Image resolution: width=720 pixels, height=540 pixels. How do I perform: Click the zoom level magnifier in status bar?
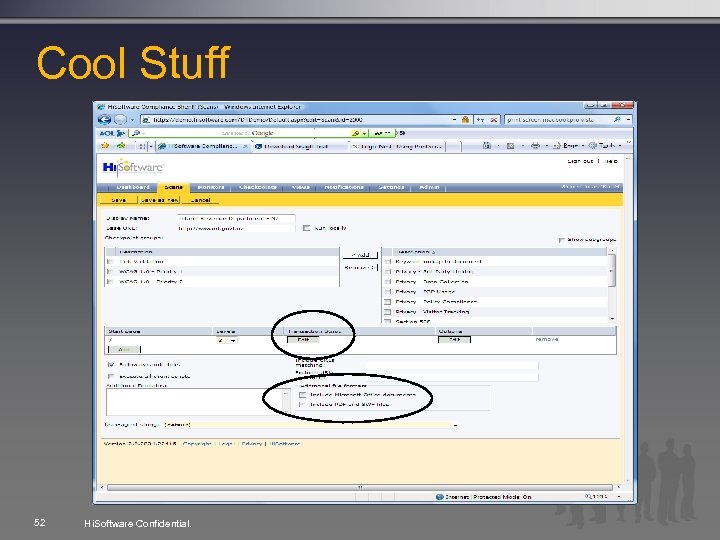click(x=589, y=497)
